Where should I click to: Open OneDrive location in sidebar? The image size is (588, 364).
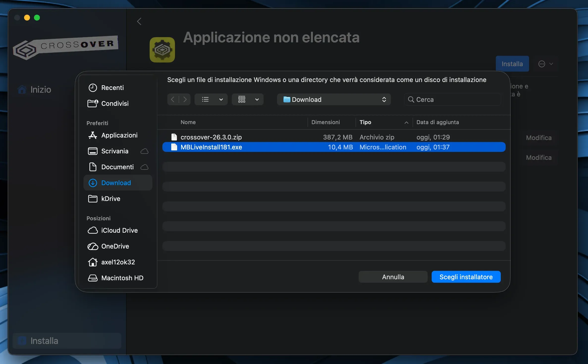(118, 246)
